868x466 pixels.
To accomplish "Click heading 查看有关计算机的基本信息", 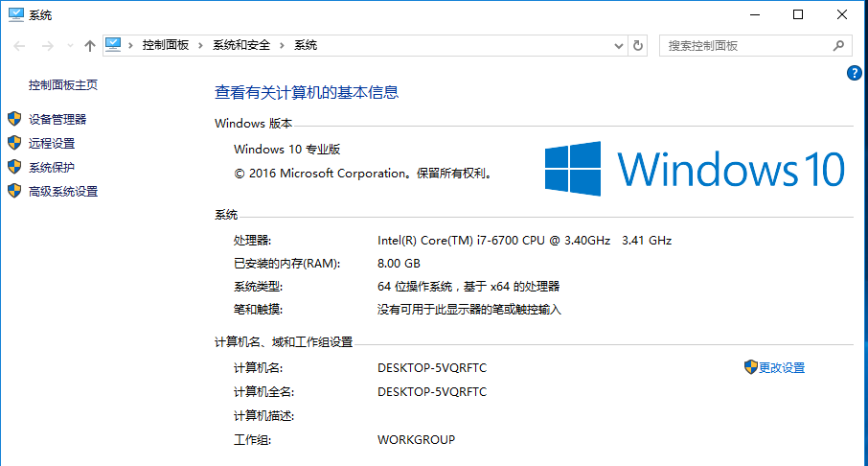I will click(x=307, y=93).
